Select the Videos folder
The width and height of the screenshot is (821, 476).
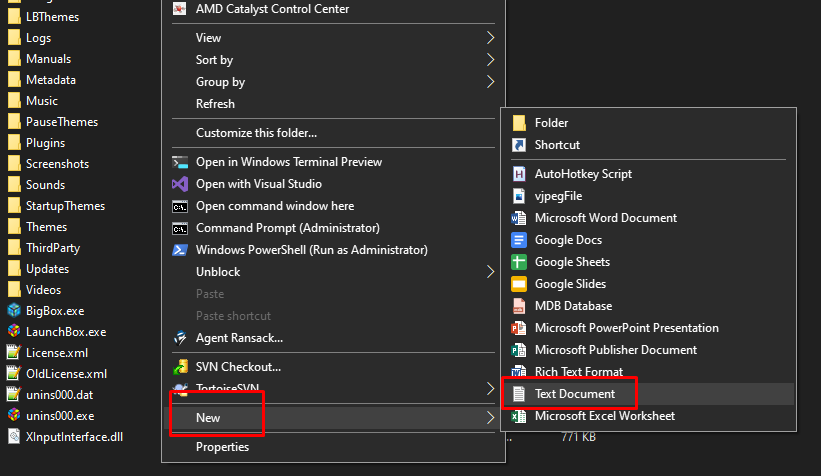pyautogui.click(x=35, y=290)
